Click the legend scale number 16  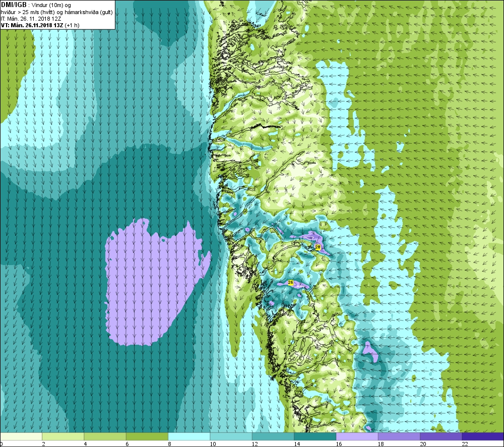pos(339,444)
